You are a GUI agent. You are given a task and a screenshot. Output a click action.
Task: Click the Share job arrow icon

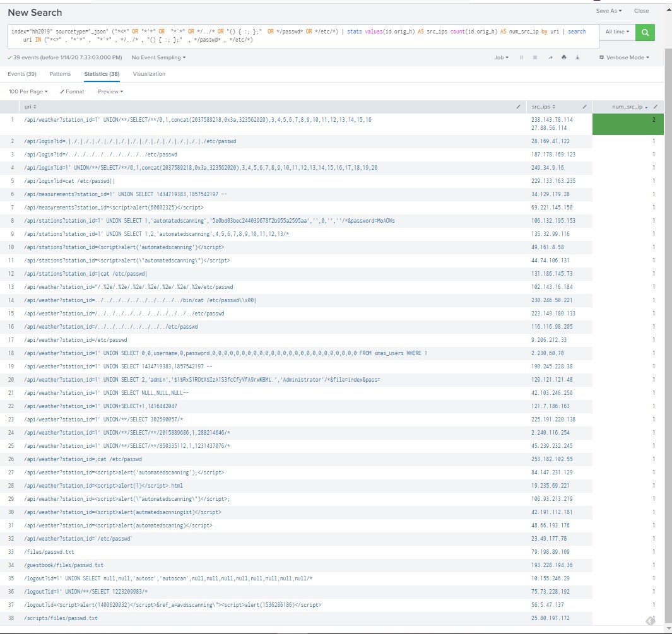point(550,57)
